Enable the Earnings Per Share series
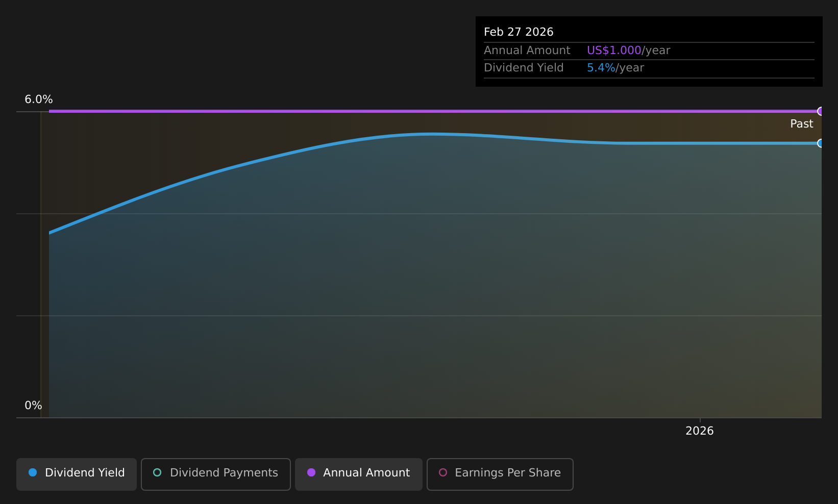Viewport: 838px width, 504px height. [500, 474]
